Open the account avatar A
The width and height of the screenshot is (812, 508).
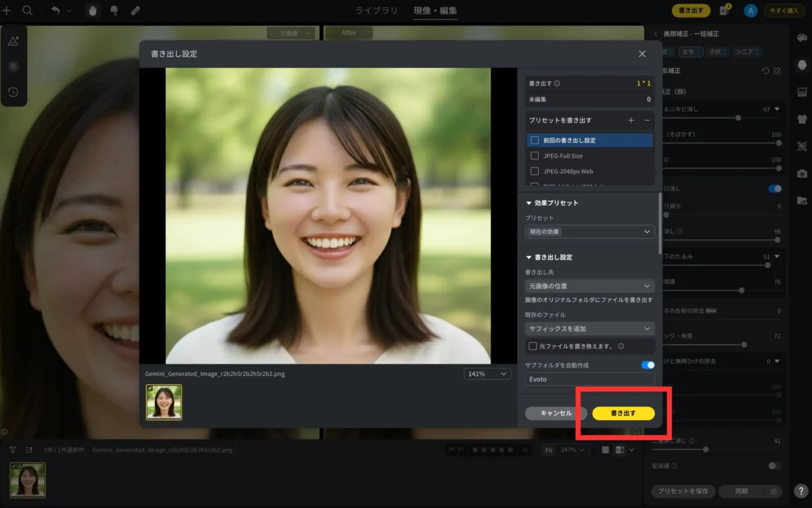pos(750,10)
